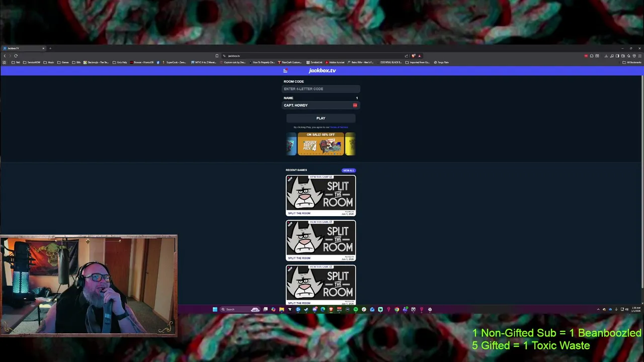Click the PLAY button

pos(321,118)
